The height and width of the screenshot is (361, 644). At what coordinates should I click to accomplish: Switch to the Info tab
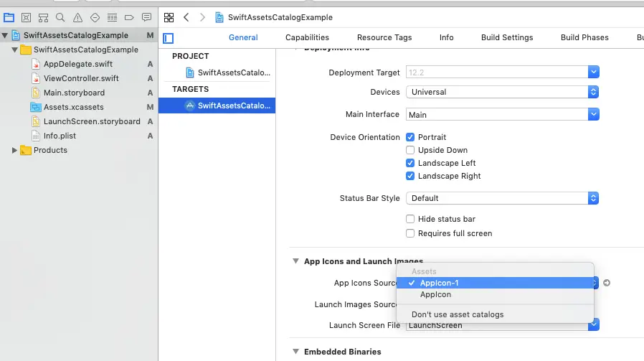(x=447, y=37)
